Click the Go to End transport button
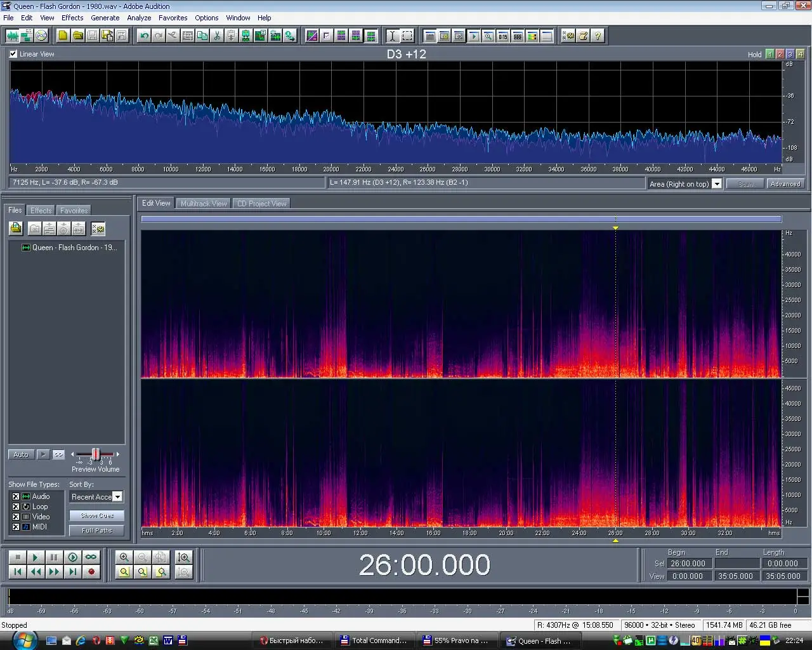Screen dimensions: 812x650 pos(73,572)
